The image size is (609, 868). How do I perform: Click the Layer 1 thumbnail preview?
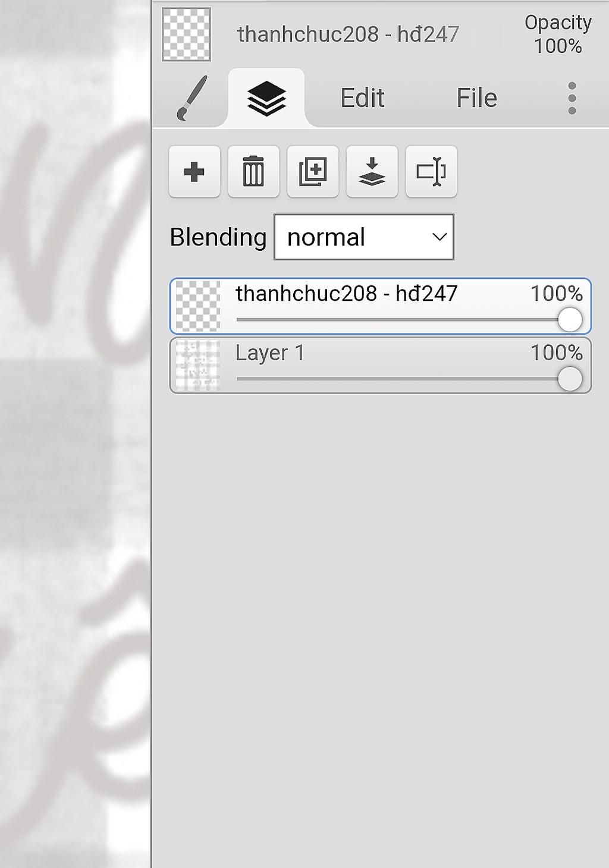[198, 365]
